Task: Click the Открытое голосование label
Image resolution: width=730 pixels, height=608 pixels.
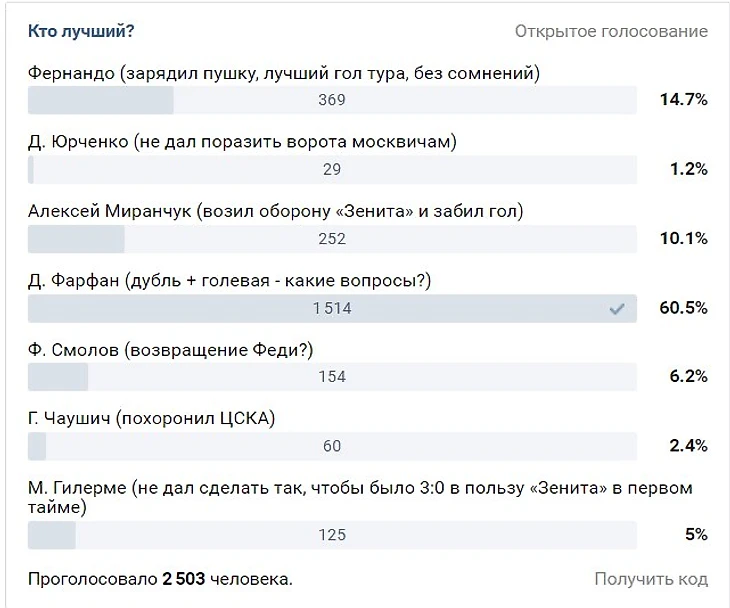Action: [x=611, y=32]
